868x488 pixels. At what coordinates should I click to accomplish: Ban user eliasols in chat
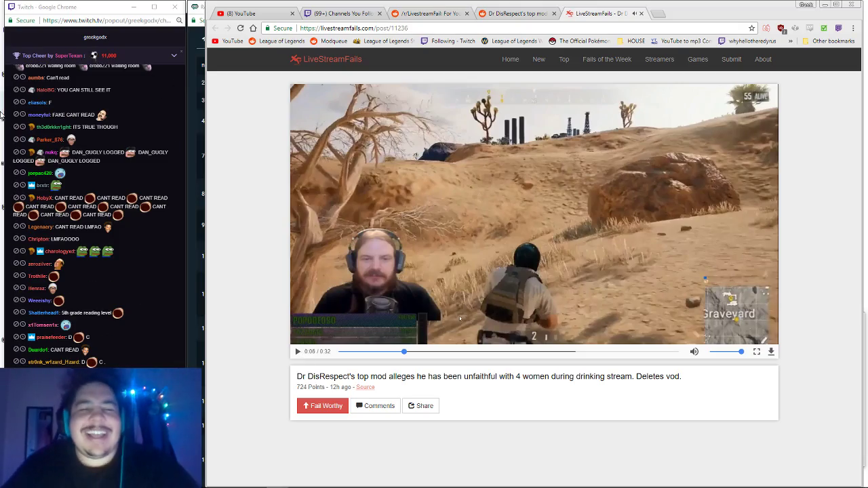point(16,102)
